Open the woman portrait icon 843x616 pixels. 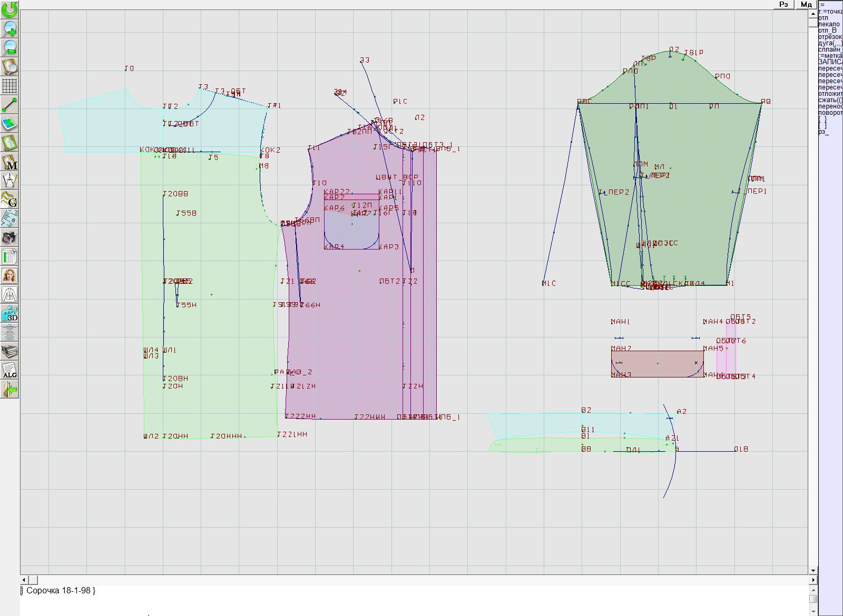click(9, 276)
